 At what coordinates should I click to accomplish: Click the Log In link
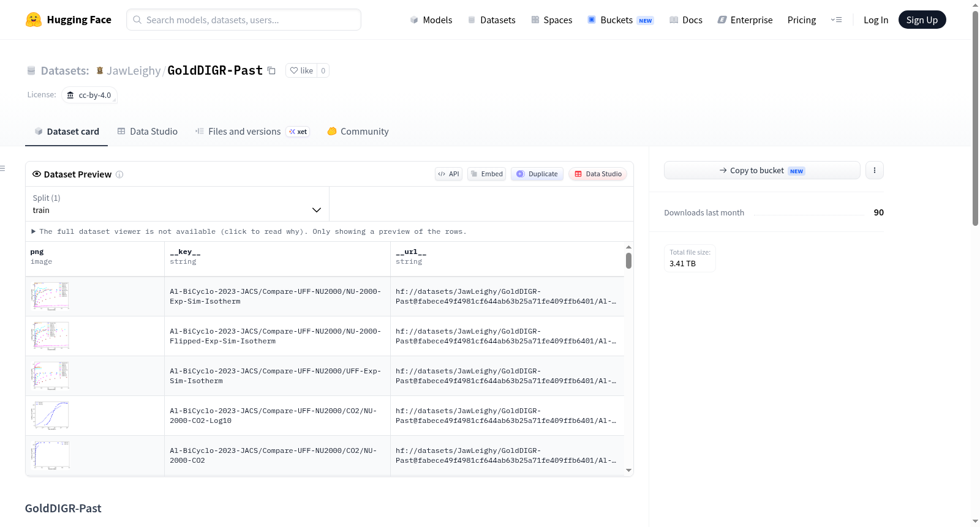876,20
